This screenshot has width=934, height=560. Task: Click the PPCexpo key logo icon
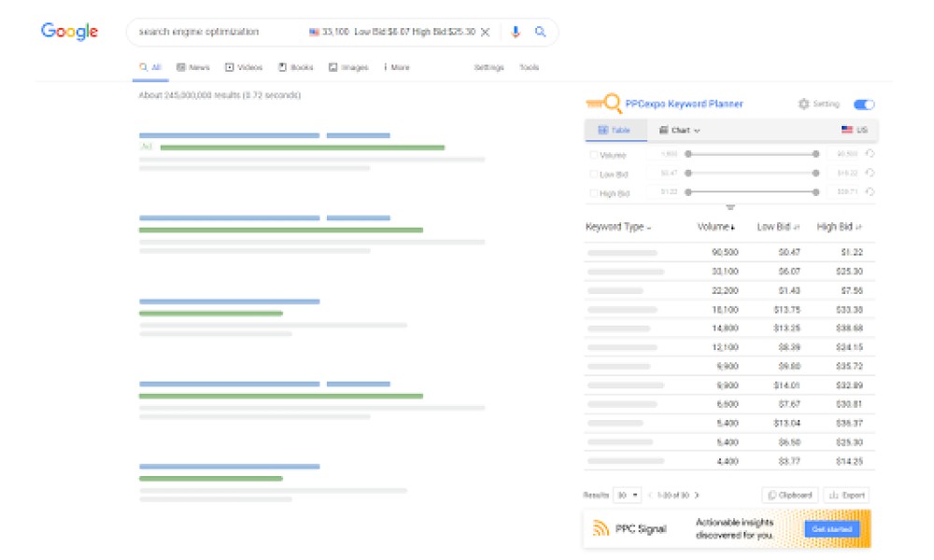(x=604, y=104)
